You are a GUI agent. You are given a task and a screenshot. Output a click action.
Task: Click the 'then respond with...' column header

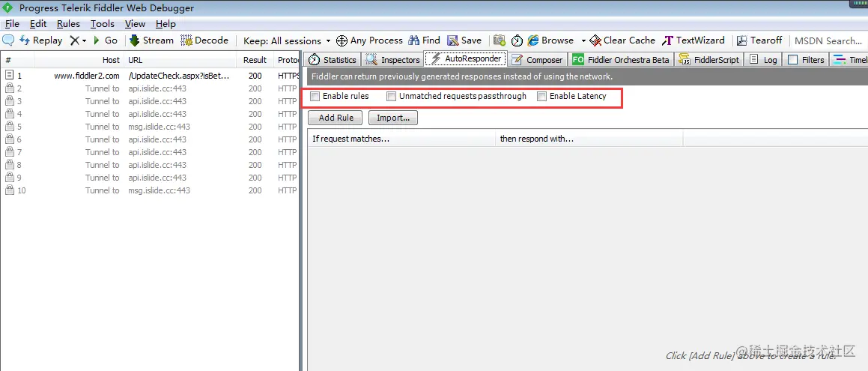[x=589, y=139]
